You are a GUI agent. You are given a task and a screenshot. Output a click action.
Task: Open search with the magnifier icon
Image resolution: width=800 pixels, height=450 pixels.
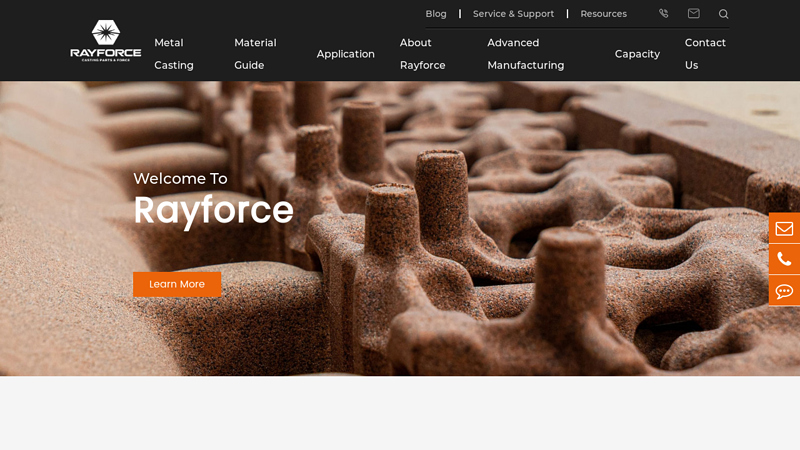coord(723,14)
